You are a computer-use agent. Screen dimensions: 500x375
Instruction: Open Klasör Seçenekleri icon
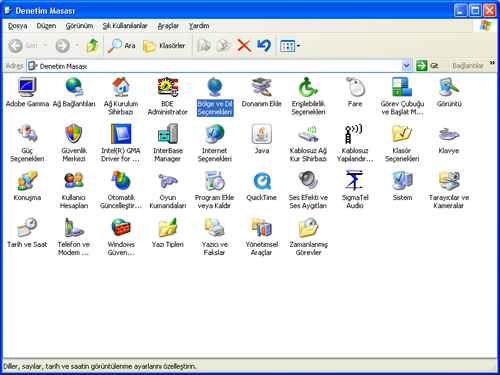point(402,143)
